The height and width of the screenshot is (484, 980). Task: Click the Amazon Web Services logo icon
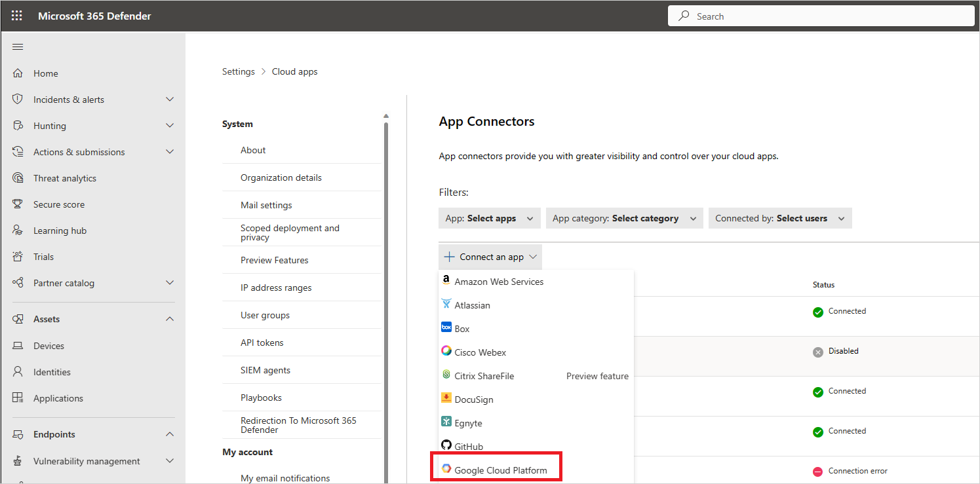click(446, 281)
